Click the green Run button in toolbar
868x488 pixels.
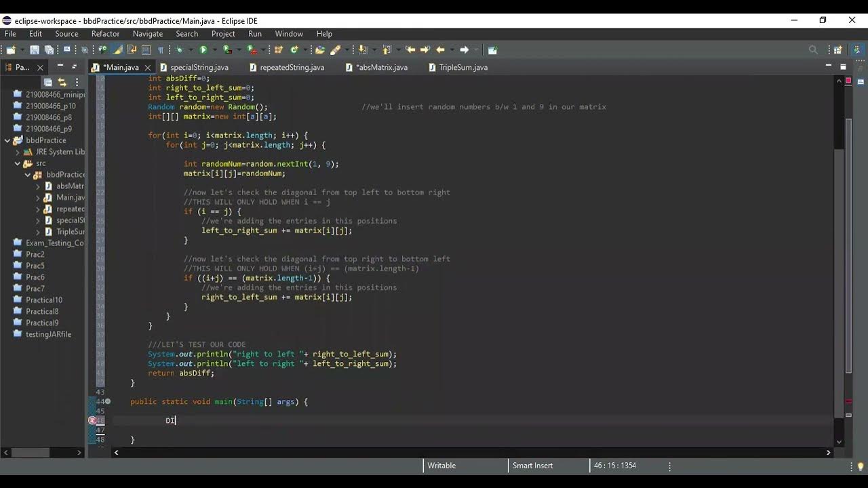[203, 49]
